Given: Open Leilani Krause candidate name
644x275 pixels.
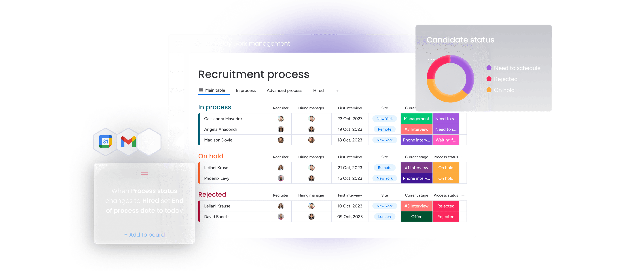Looking at the screenshot, I should click(217, 206).
